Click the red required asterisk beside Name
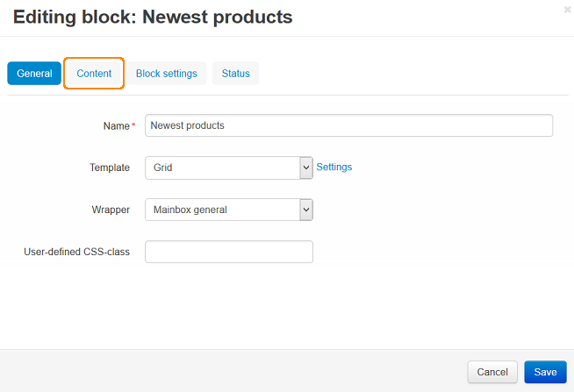The image size is (574, 392). coord(133,125)
